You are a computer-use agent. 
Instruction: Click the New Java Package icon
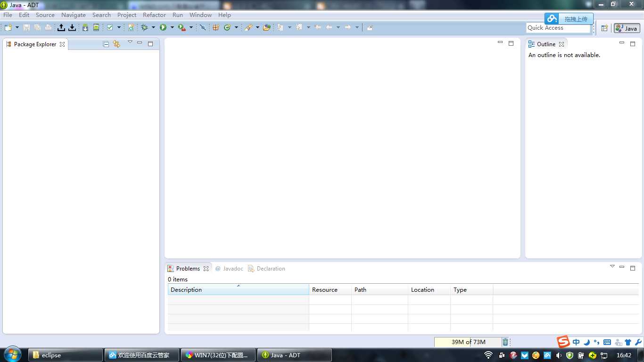[x=216, y=27]
